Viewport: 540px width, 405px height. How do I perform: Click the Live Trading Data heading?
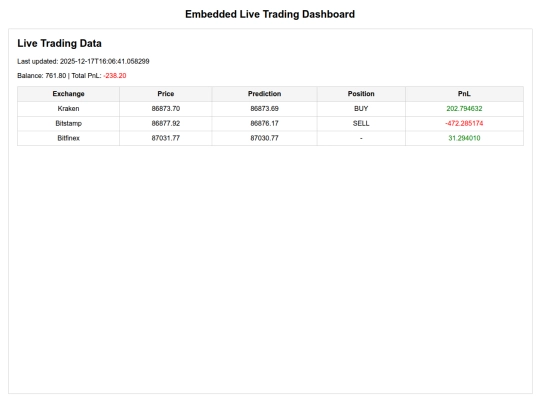[x=59, y=43]
